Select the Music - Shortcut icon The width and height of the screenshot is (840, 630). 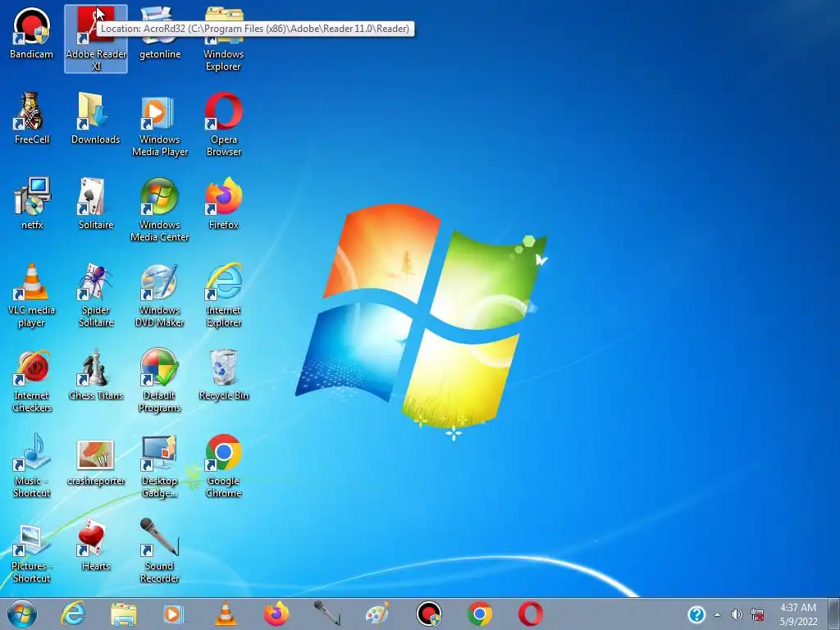[32, 465]
